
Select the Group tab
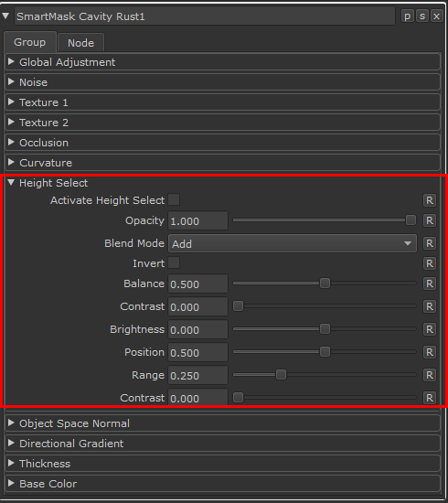coord(30,42)
